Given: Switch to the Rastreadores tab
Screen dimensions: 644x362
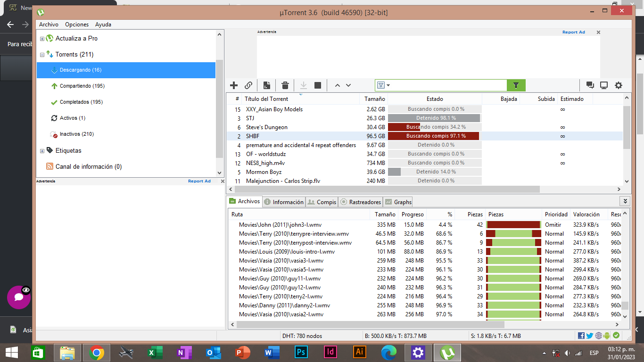Looking at the screenshot, I should coord(361,202).
